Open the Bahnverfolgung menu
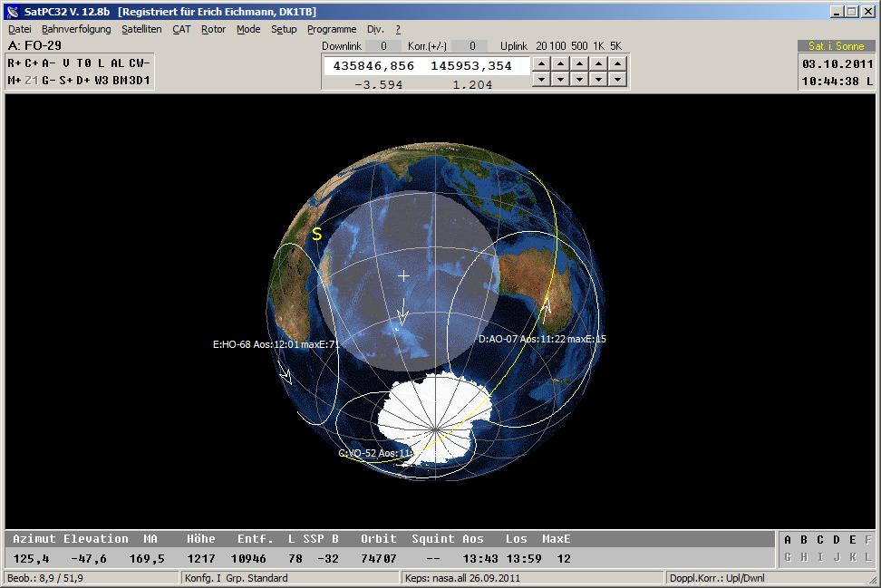Image resolution: width=881 pixels, height=588 pixels. [76, 29]
